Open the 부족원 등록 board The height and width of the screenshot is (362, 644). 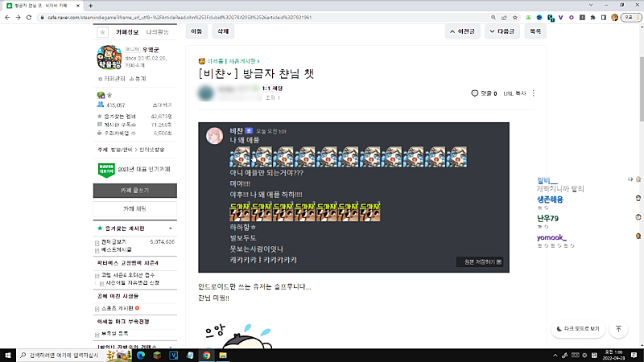[x=115, y=334]
